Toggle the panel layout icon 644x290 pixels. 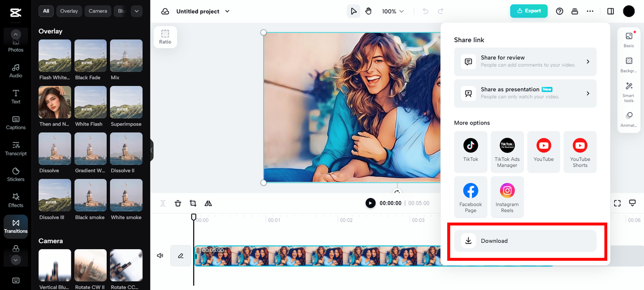(610, 11)
